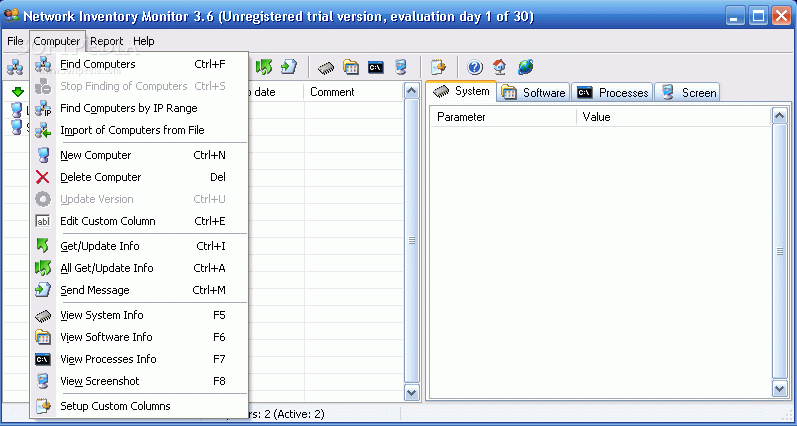
Task: Click details panel scrollbar up arrow
Action: 780,116
